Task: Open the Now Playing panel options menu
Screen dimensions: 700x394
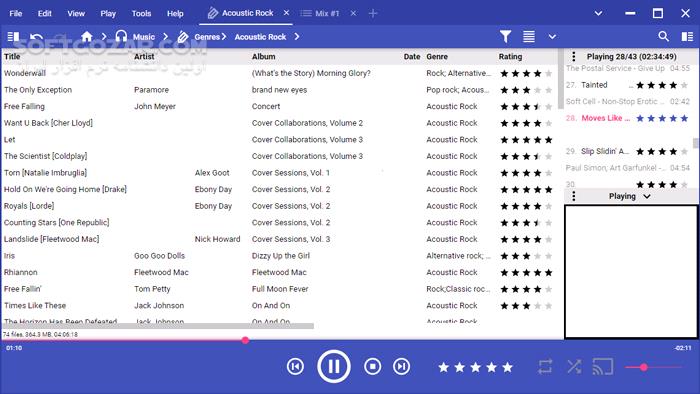Action: click(x=574, y=57)
